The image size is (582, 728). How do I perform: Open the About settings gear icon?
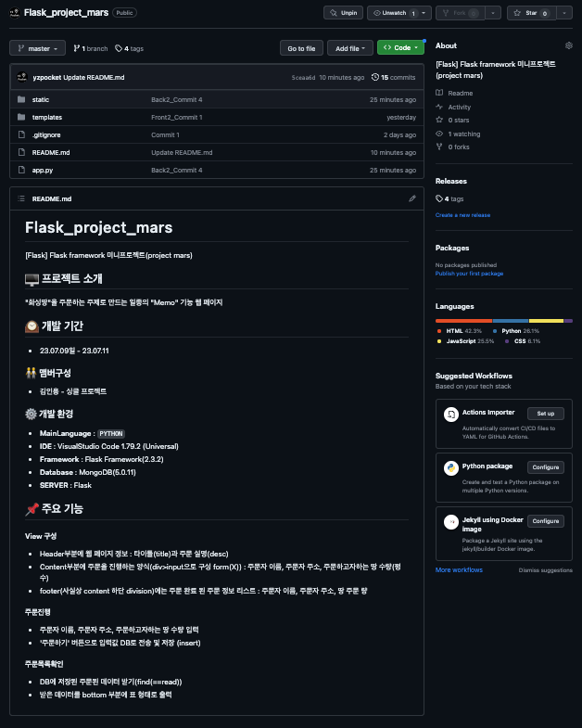pyautogui.click(x=568, y=45)
